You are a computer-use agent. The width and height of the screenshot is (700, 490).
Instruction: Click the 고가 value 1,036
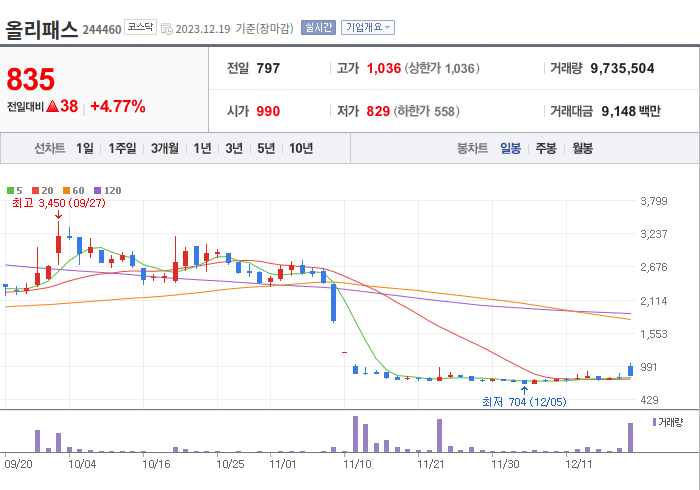coord(384,68)
